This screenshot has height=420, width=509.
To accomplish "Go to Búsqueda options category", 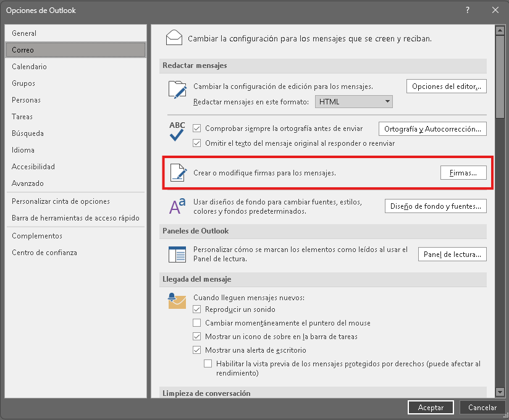I will 75,133.
